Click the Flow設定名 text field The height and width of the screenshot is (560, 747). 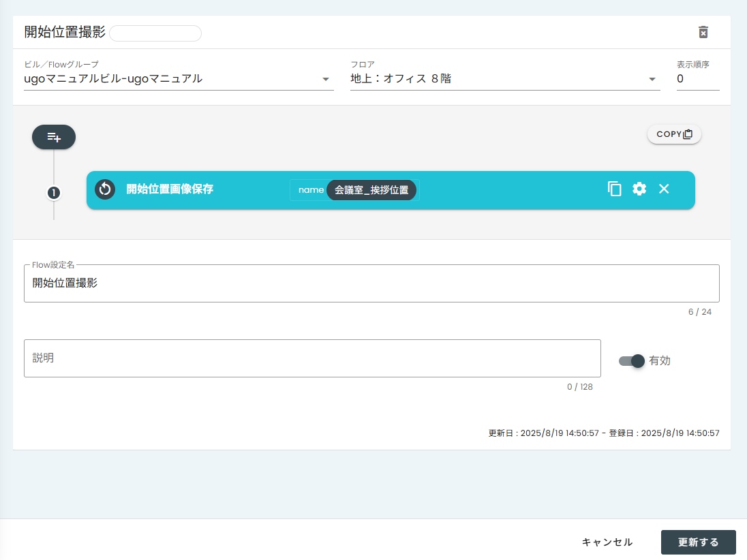pos(371,283)
